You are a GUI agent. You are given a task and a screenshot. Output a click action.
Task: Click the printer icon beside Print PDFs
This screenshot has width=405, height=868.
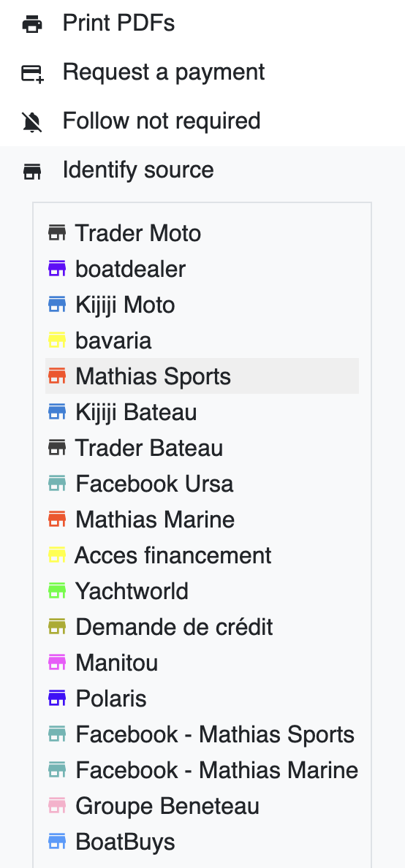coord(32,24)
